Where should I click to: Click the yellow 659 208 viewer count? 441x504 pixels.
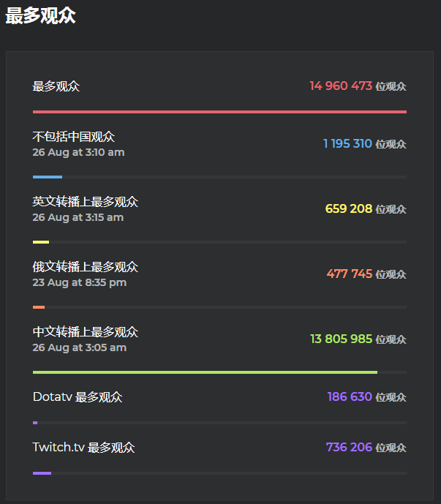(x=349, y=208)
